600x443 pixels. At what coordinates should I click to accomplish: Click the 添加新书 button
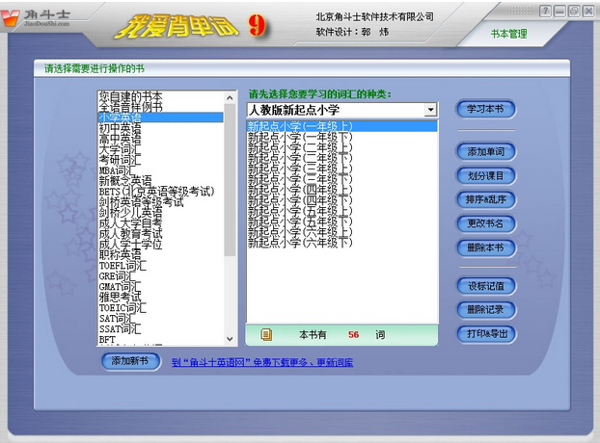tap(130, 361)
